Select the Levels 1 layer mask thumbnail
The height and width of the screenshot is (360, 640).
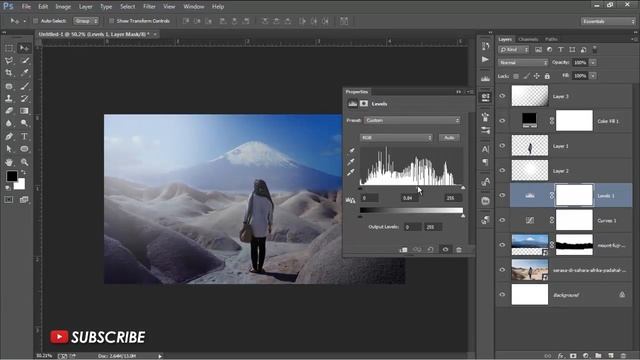(574, 195)
